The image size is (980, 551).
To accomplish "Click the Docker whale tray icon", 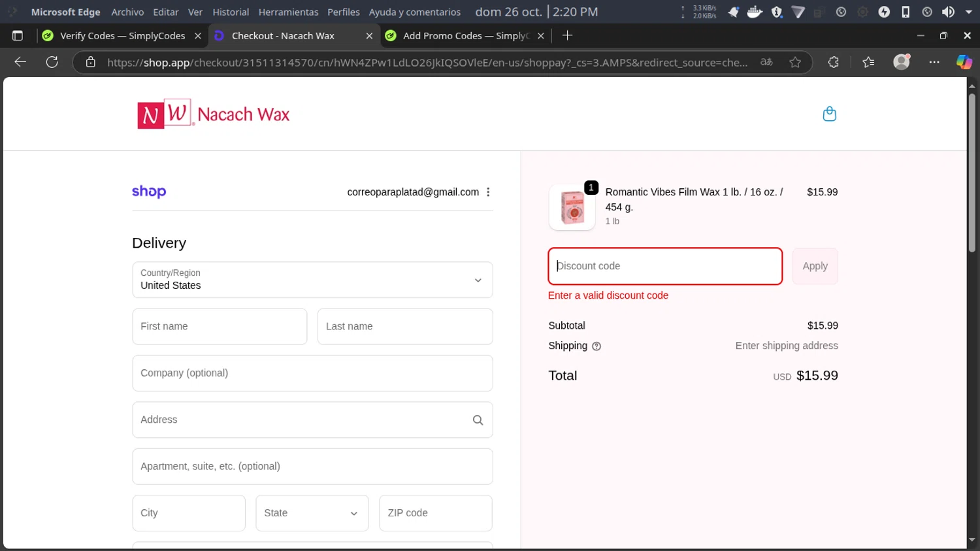I will (755, 12).
